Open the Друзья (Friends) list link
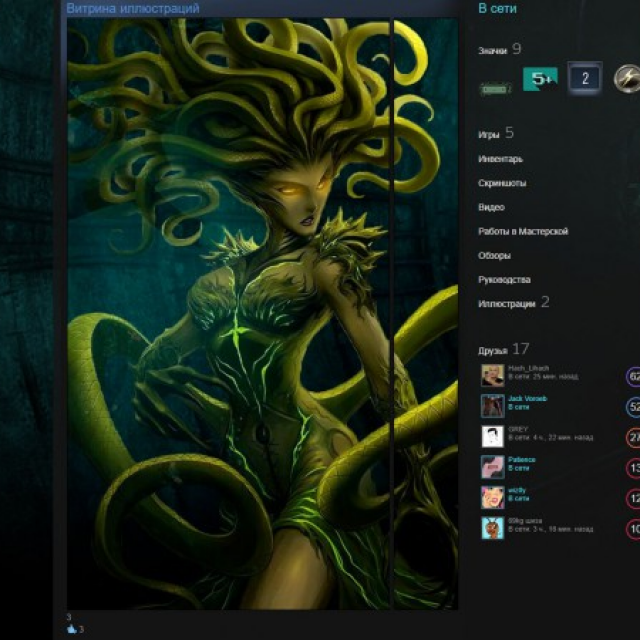 click(493, 351)
